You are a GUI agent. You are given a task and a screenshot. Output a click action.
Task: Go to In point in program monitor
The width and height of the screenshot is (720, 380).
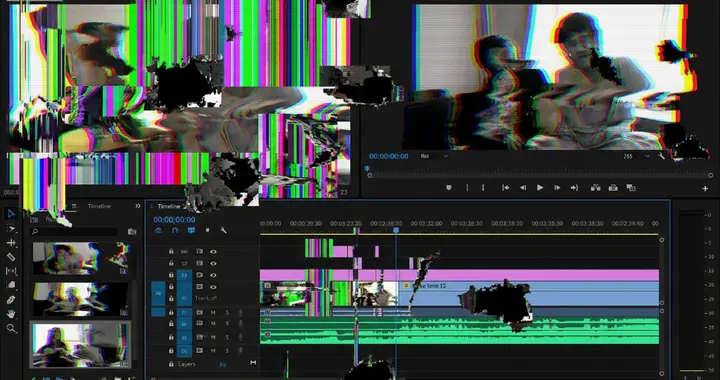506,188
